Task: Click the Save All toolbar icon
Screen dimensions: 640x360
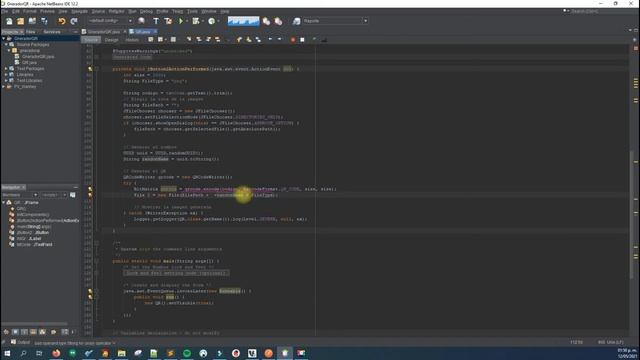Action: (x=44, y=21)
